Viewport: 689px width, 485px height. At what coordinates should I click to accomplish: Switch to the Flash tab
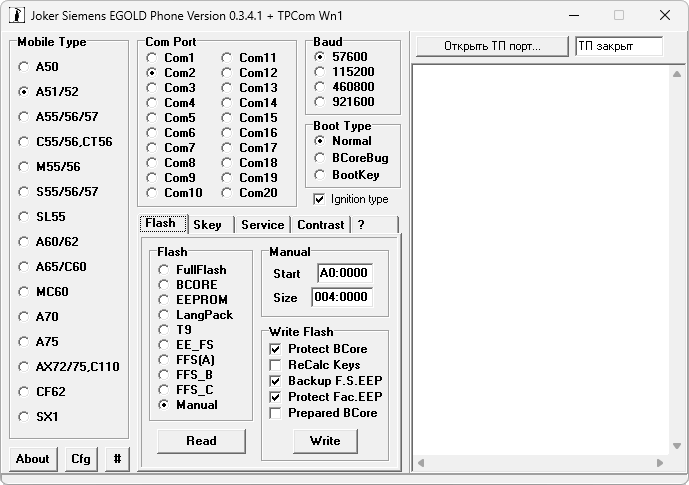coord(163,224)
